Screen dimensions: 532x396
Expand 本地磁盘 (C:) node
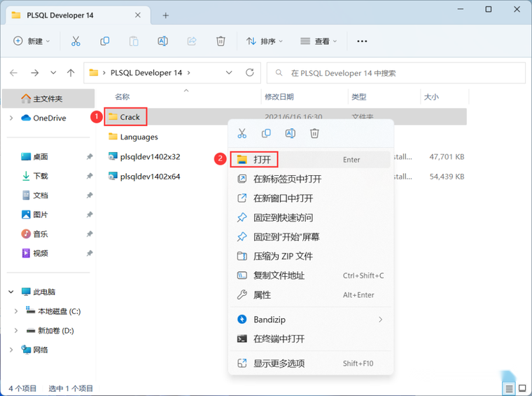click(15, 311)
